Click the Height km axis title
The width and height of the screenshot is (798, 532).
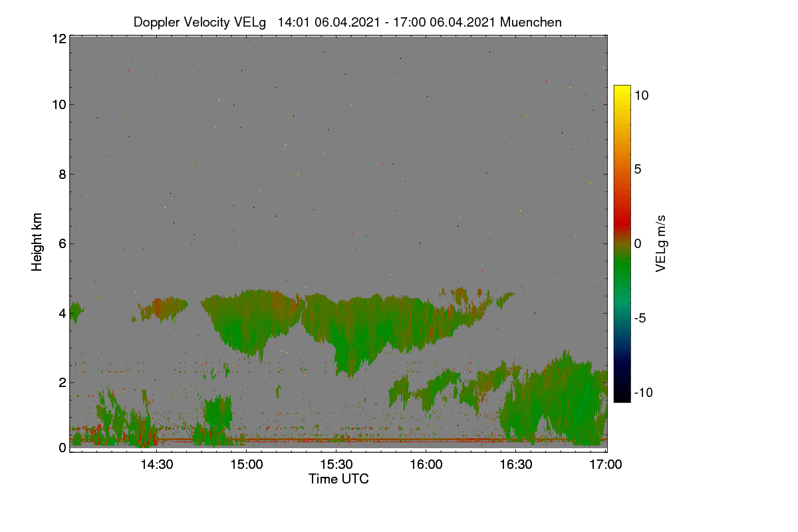pos(37,241)
